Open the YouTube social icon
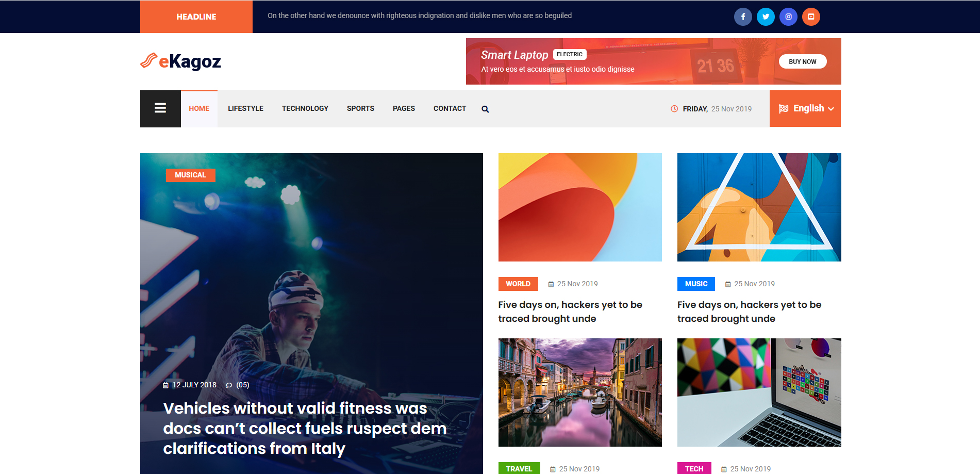The width and height of the screenshot is (980, 474). point(811,17)
